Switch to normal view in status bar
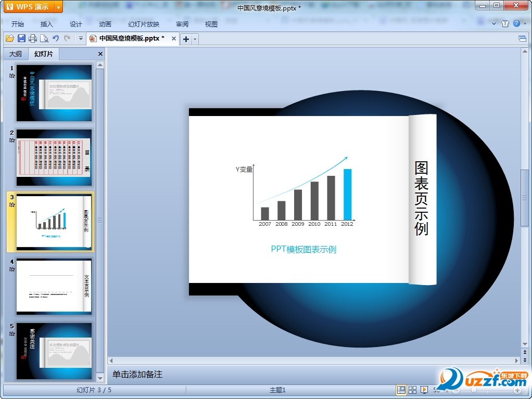532x399 pixels. 401,390
